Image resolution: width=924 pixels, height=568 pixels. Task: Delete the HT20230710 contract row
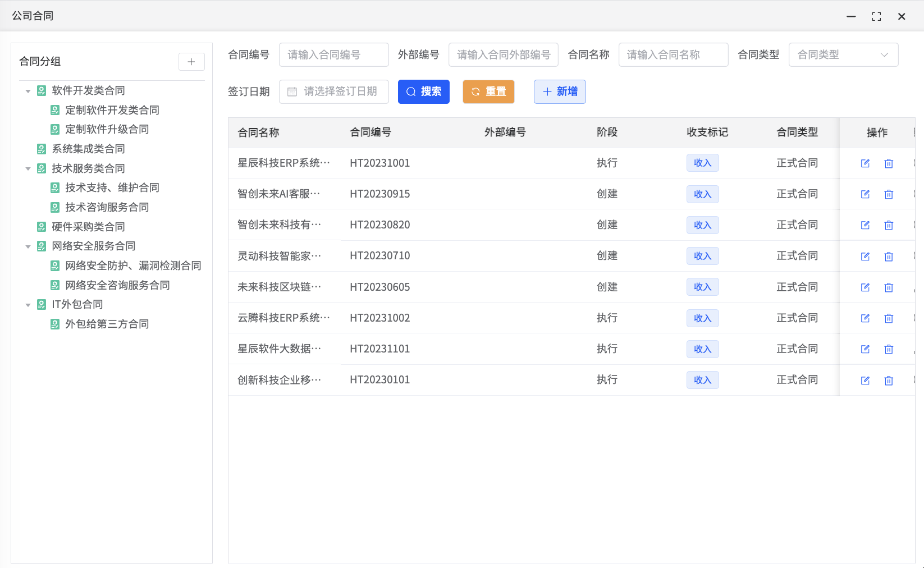[889, 256]
